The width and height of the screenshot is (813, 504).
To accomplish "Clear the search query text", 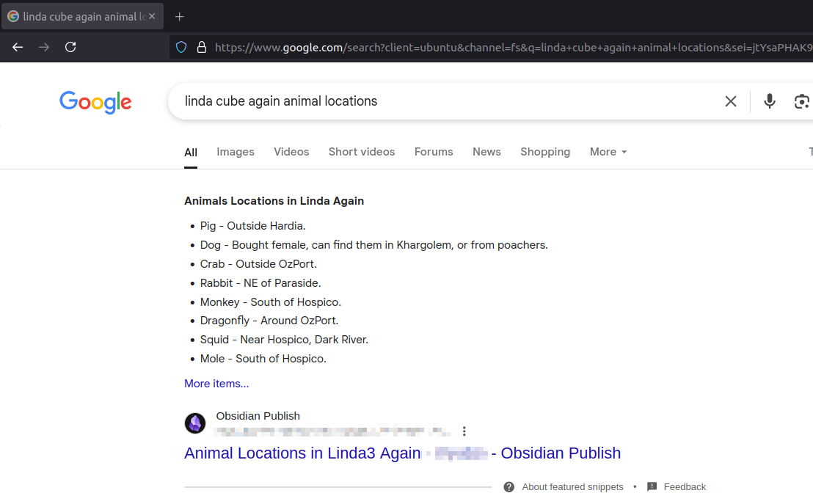I will [x=731, y=101].
